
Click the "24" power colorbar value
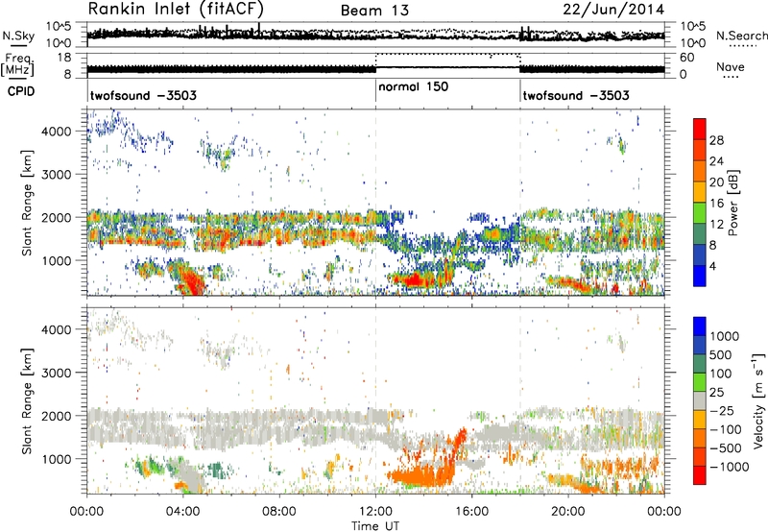pos(716,161)
